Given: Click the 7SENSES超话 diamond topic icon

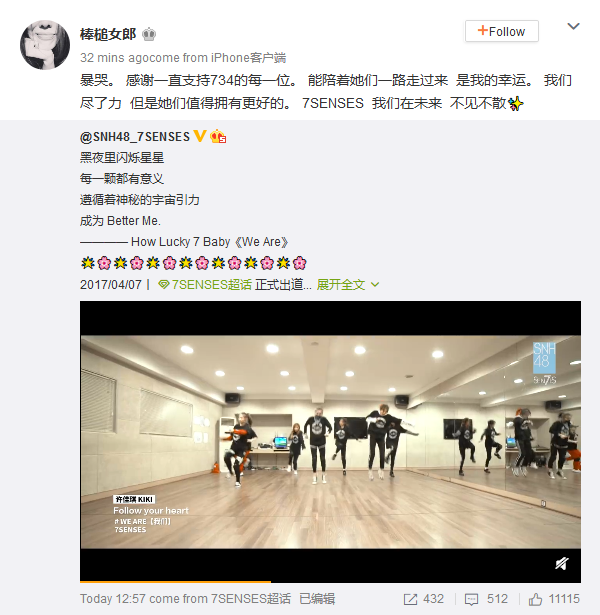Looking at the screenshot, I should click(164, 285).
